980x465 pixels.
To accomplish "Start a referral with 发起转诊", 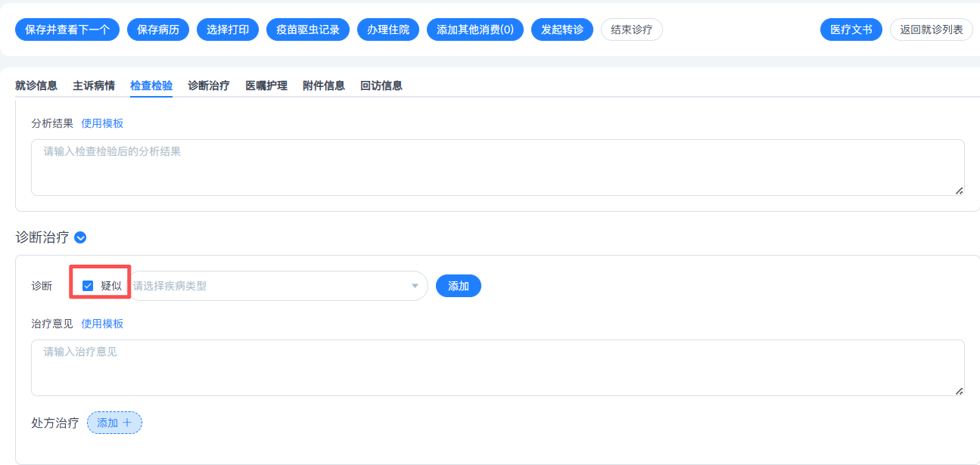I will (x=562, y=29).
